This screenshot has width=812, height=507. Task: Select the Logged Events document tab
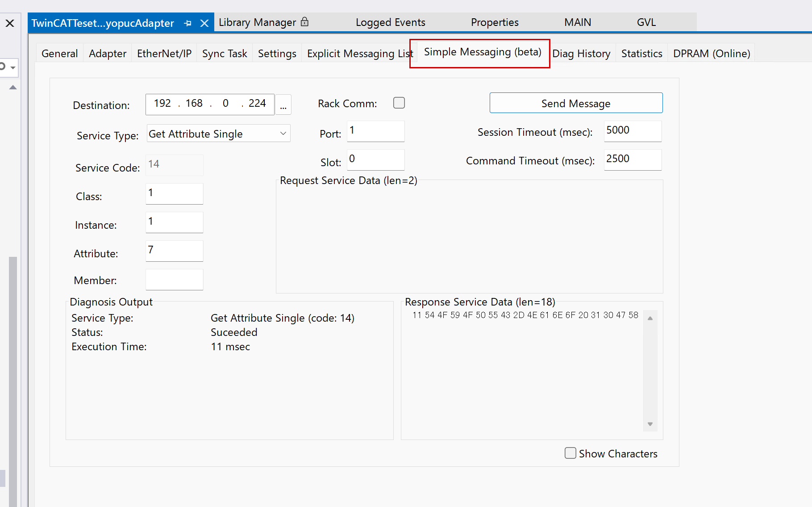tap(390, 22)
